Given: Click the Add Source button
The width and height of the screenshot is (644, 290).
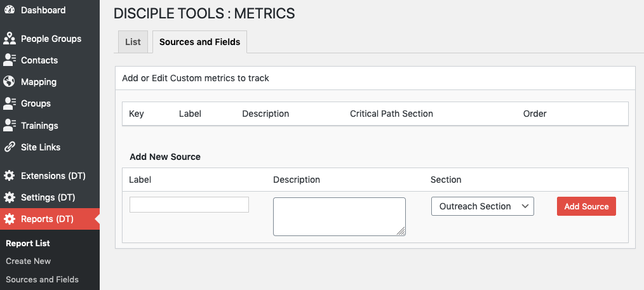Looking at the screenshot, I should pos(586,206).
